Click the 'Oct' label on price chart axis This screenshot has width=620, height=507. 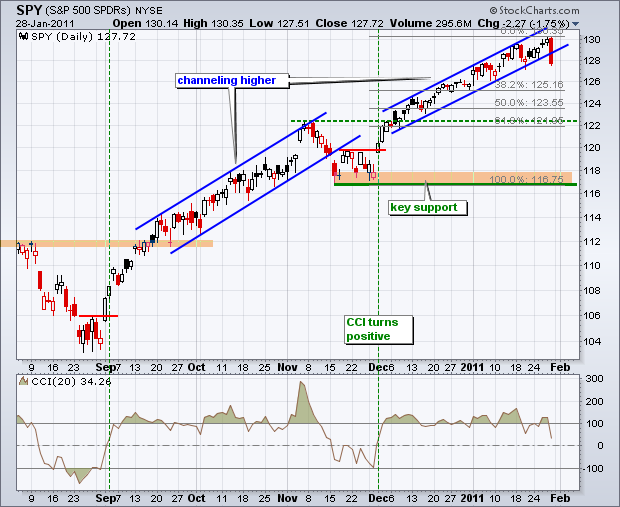[x=196, y=367]
